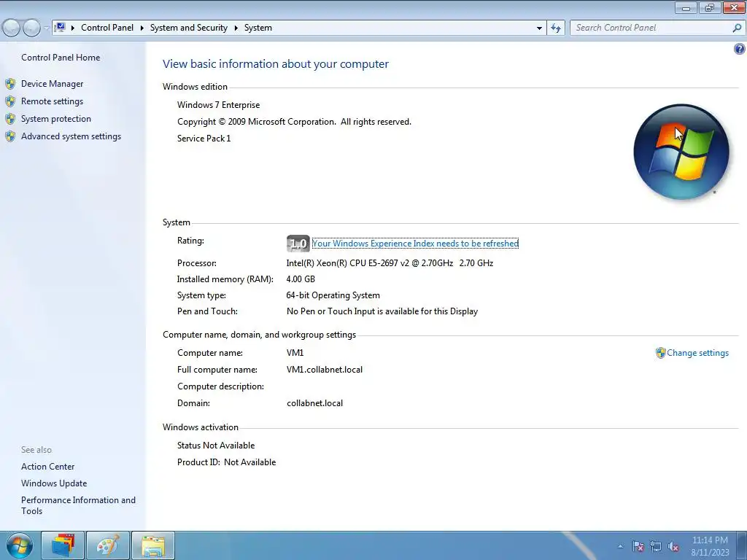
Task: Open the Explorer folder taskbar button
Action: click(153, 545)
